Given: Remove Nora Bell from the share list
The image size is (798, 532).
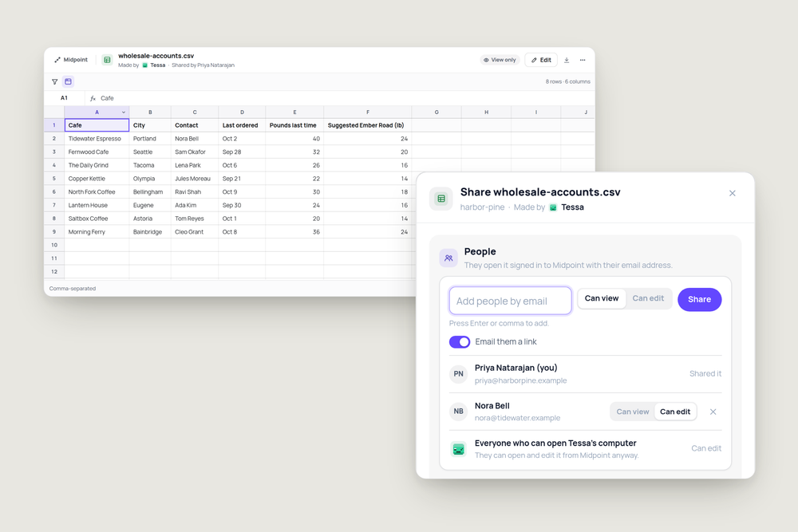Looking at the screenshot, I should pos(713,412).
